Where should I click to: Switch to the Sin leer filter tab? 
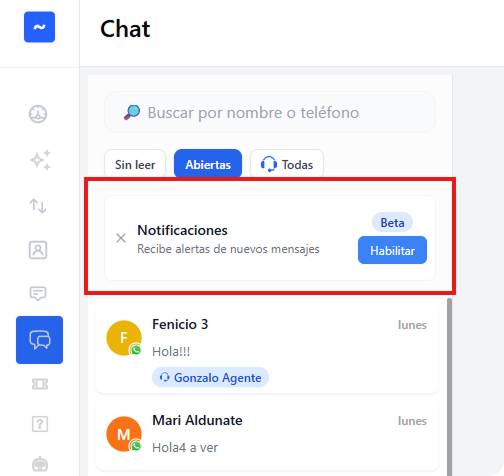pos(135,164)
